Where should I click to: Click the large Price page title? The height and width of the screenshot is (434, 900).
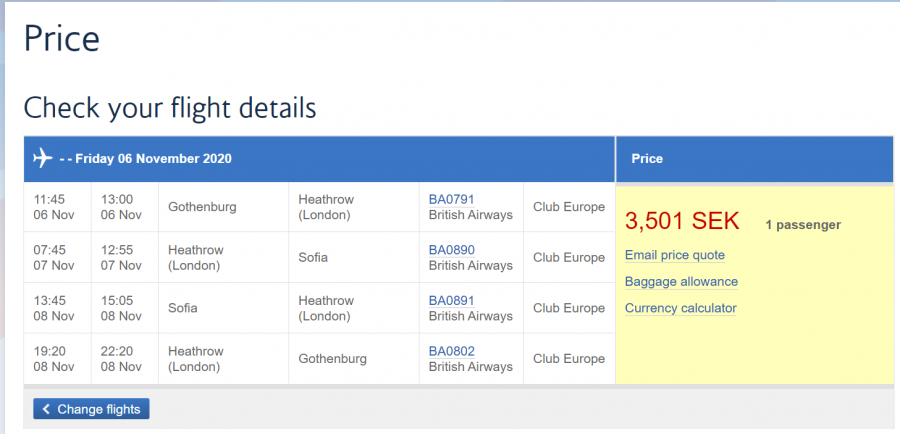(61, 38)
